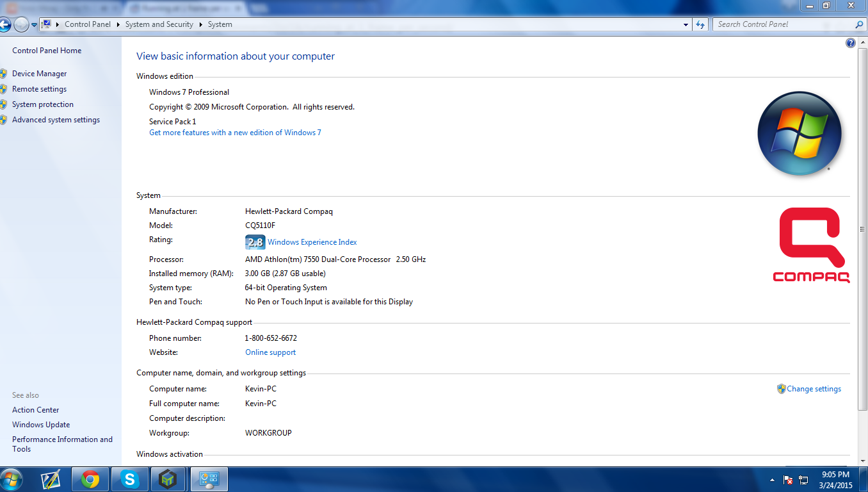Image resolution: width=868 pixels, height=492 pixels.
Task: Click the Show desktop button
Action: tap(864, 479)
